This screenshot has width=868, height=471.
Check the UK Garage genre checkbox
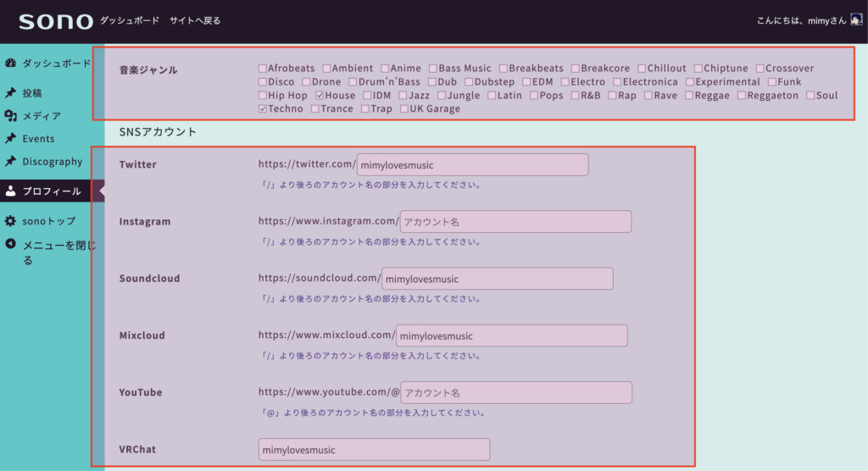coord(403,109)
